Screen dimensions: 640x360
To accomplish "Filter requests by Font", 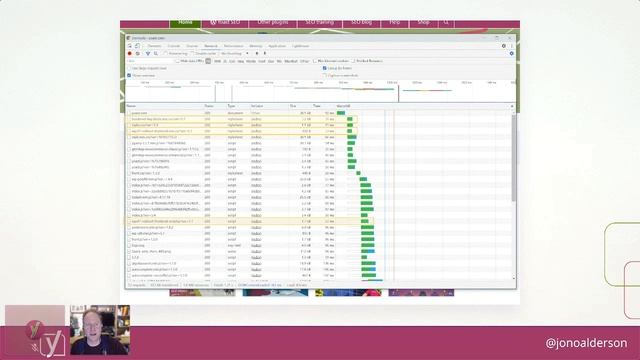I will (x=262, y=61).
